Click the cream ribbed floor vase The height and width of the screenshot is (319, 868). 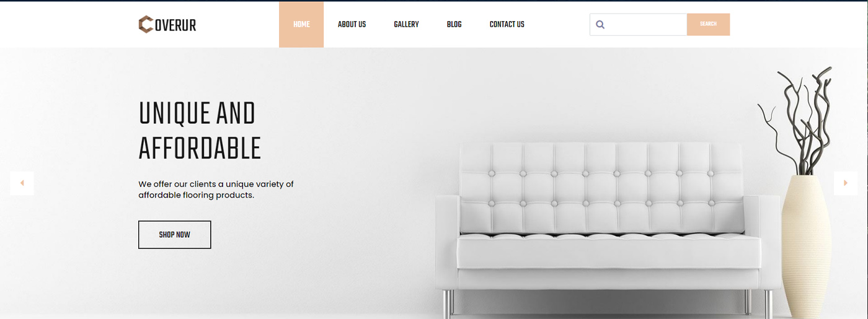805,246
